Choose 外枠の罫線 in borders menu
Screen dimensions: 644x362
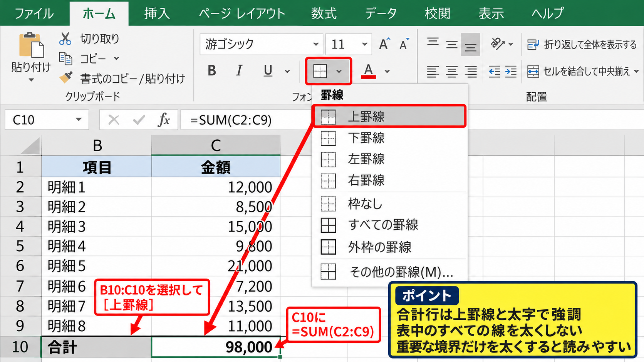(x=389, y=247)
